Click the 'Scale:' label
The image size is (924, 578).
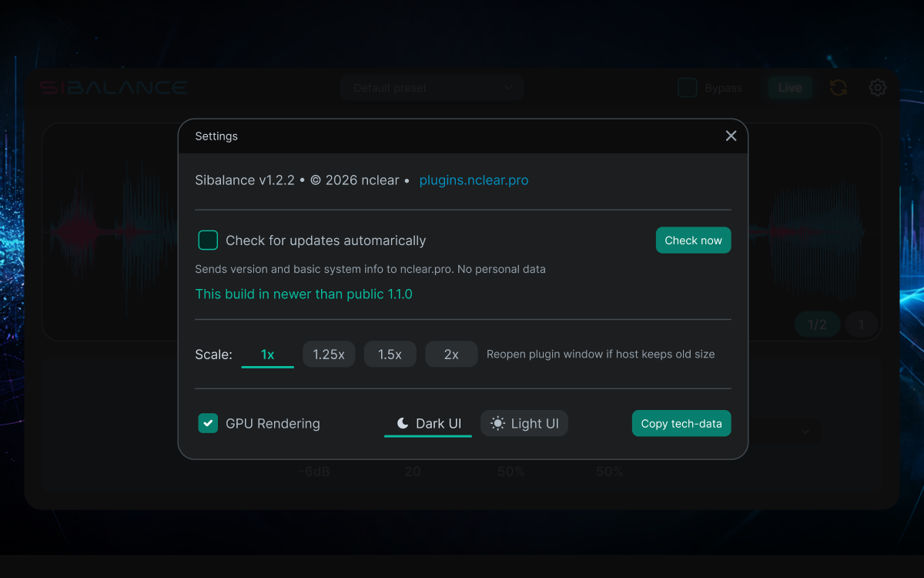click(214, 355)
